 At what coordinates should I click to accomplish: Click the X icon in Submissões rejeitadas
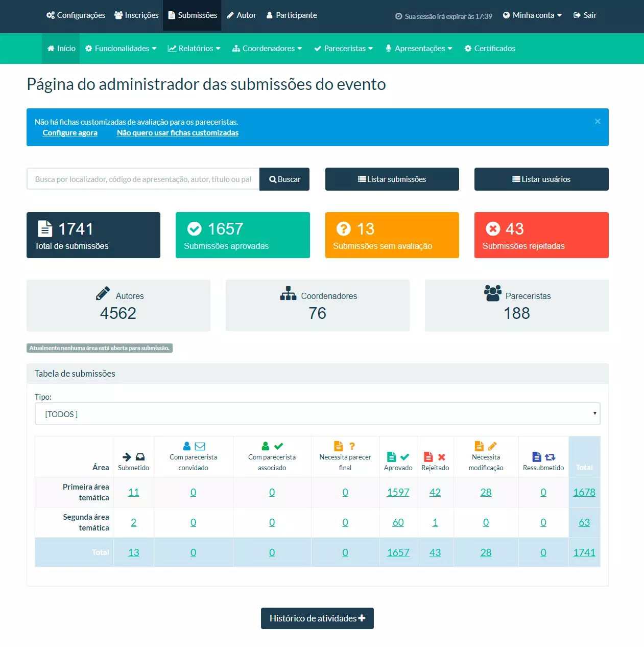click(x=493, y=228)
